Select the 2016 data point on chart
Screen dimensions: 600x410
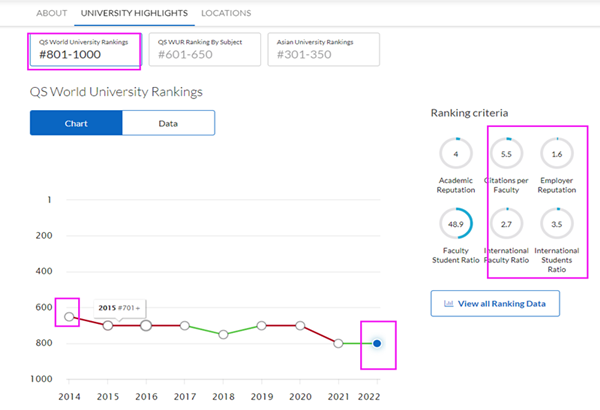coord(146,325)
